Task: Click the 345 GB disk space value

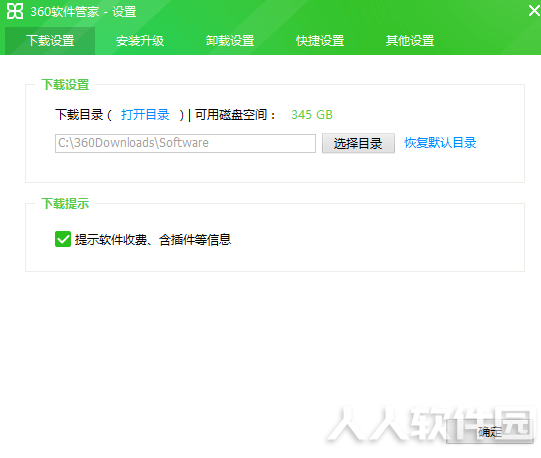Action: tap(312, 115)
